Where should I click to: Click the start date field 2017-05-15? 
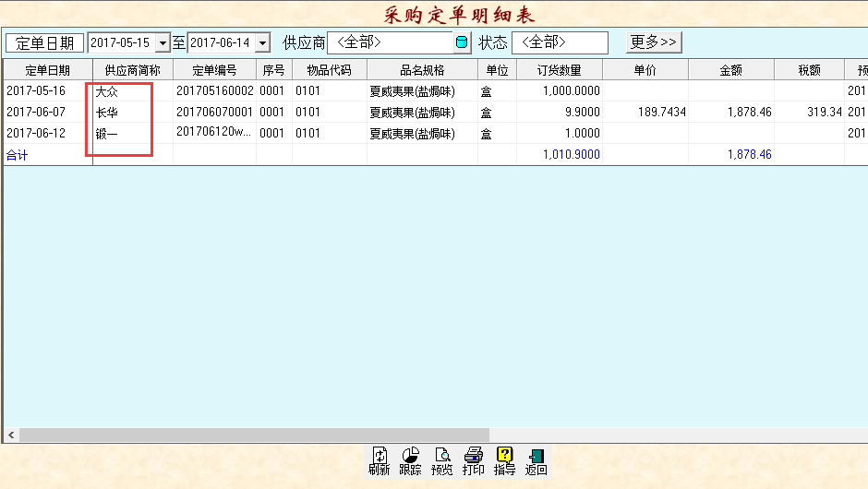(x=122, y=42)
